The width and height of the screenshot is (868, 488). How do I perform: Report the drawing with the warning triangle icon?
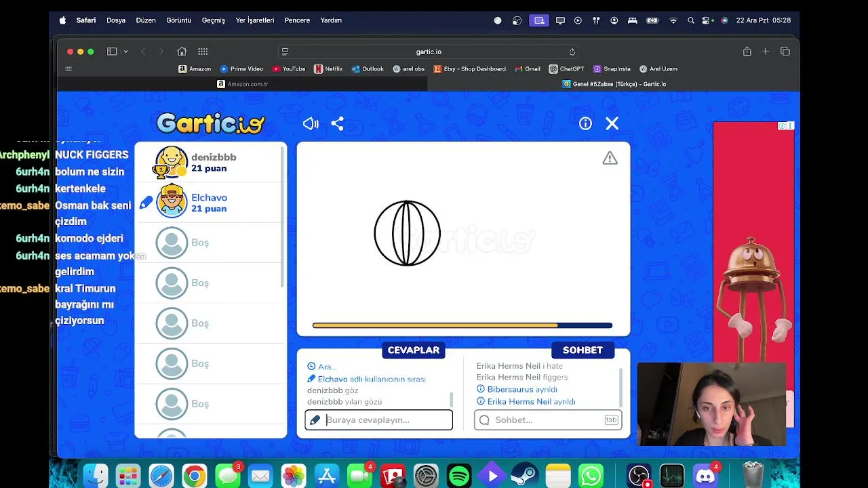click(610, 158)
